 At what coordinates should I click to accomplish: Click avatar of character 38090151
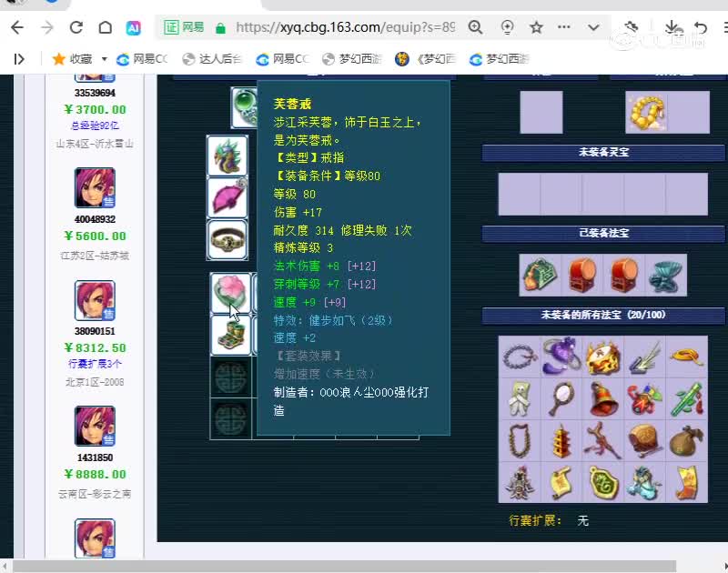[x=95, y=300]
